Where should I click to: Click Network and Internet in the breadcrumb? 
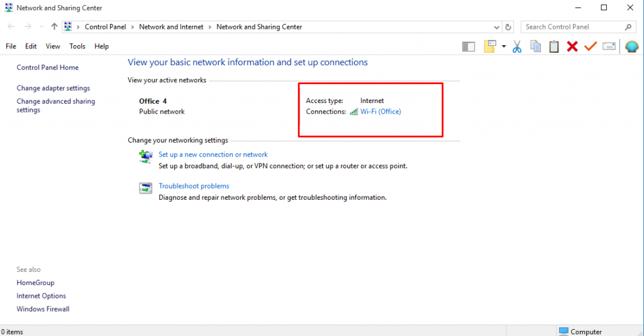click(171, 27)
